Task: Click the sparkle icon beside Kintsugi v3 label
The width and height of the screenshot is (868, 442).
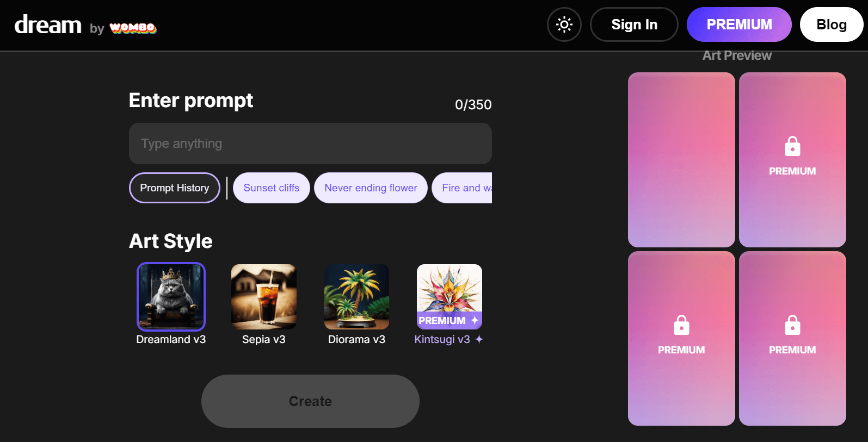Action: point(479,339)
